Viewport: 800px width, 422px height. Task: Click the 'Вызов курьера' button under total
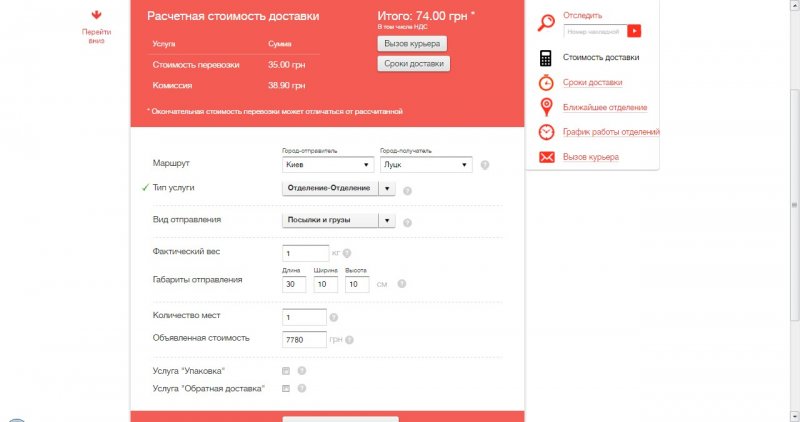coord(412,44)
